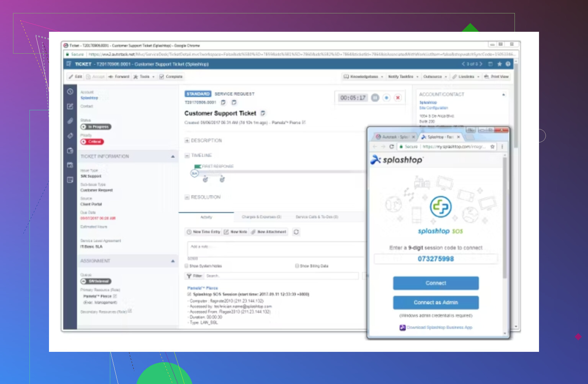Collapse the Resolution section

click(x=187, y=197)
